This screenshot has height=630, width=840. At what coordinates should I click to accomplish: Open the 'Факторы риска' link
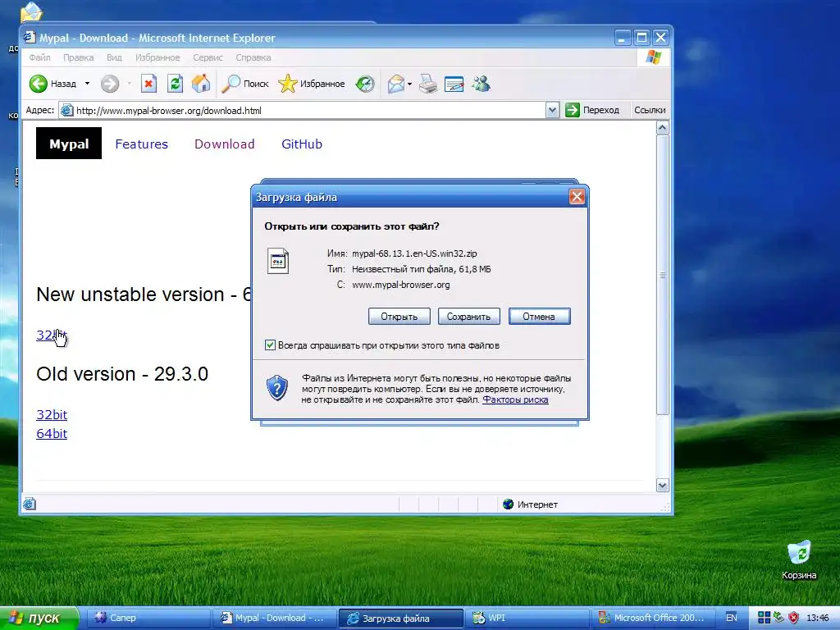pyautogui.click(x=515, y=399)
